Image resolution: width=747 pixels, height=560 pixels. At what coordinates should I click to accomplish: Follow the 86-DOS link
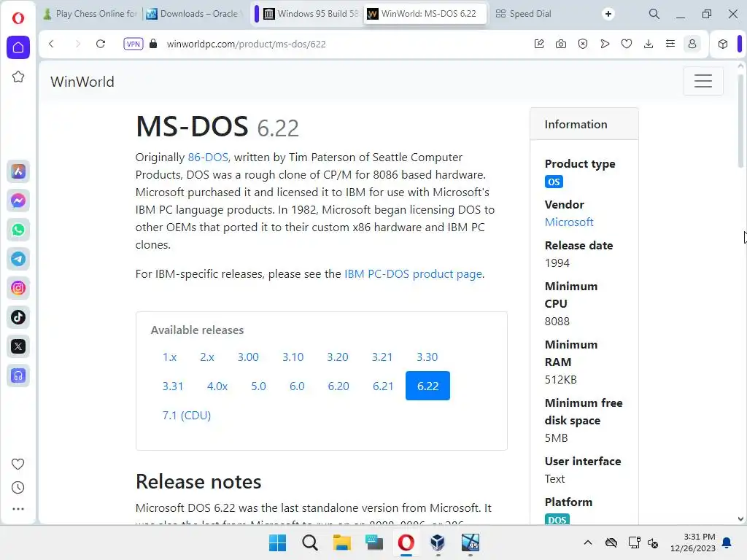point(208,157)
